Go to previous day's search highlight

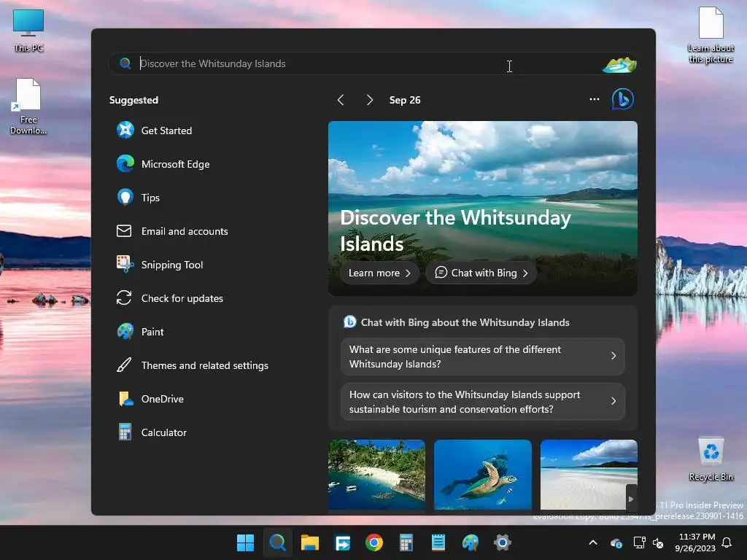341,100
